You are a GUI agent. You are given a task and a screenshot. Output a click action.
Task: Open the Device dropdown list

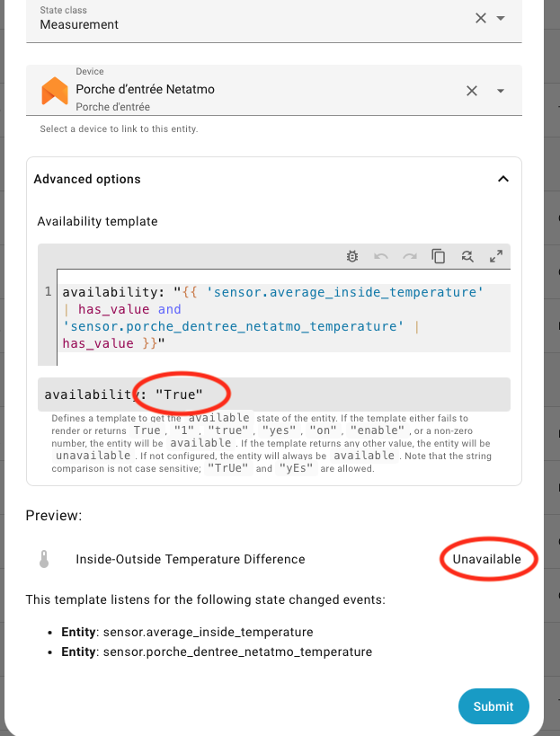point(501,90)
